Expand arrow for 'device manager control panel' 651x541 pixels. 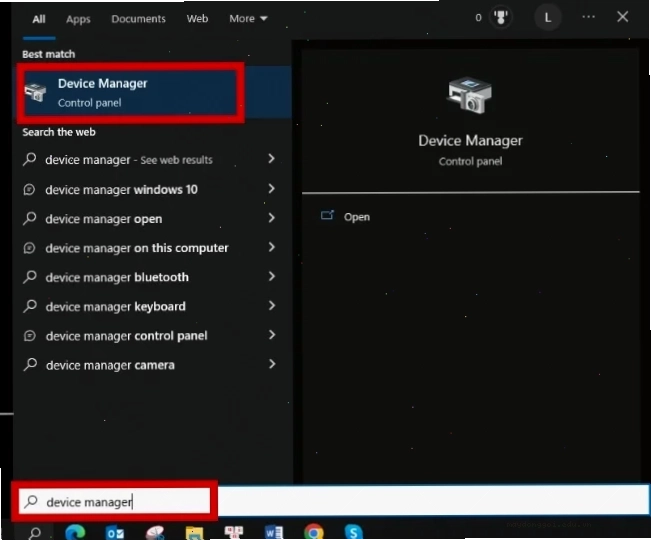coord(272,335)
